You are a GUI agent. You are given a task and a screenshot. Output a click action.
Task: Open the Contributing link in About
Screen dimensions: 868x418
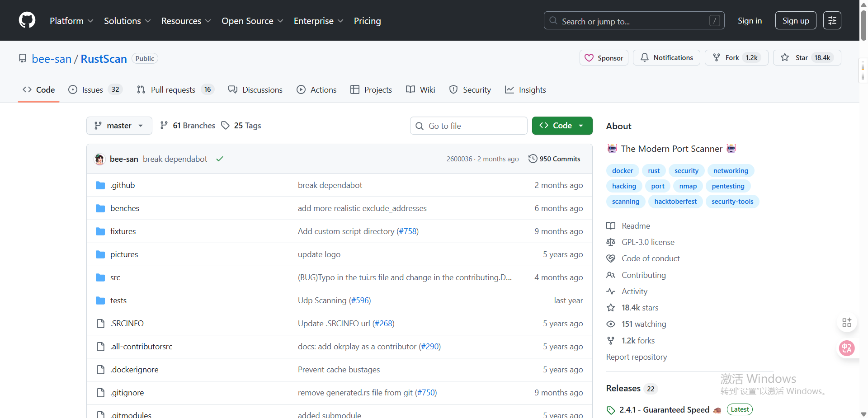coord(636,275)
